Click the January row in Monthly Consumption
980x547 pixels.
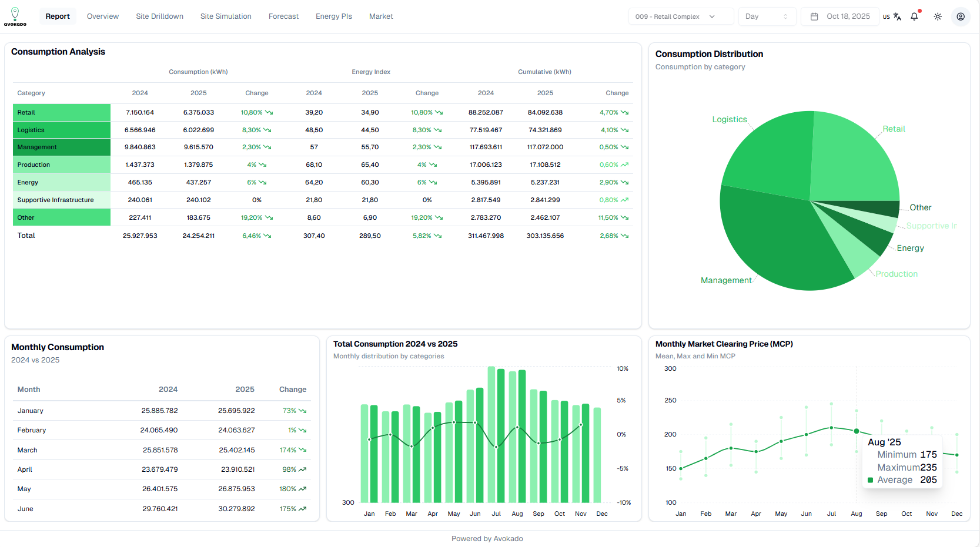point(162,411)
